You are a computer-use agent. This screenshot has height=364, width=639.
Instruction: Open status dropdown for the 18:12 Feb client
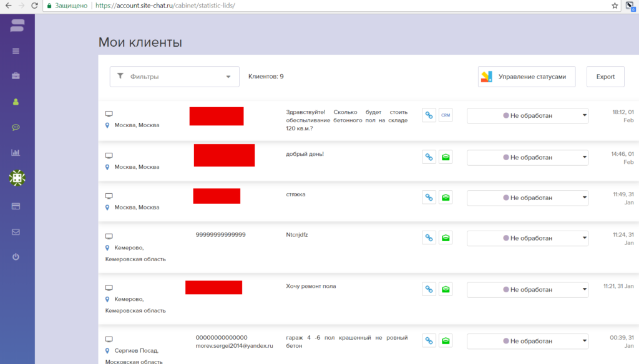pos(527,116)
